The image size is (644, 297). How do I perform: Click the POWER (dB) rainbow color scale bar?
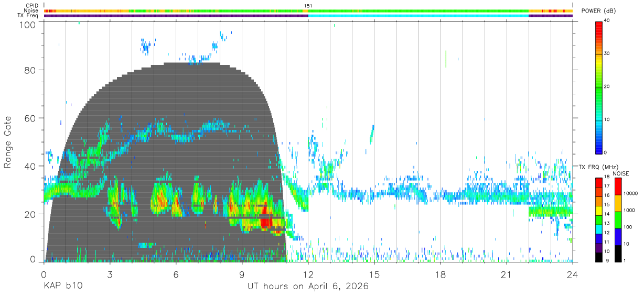click(598, 87)
